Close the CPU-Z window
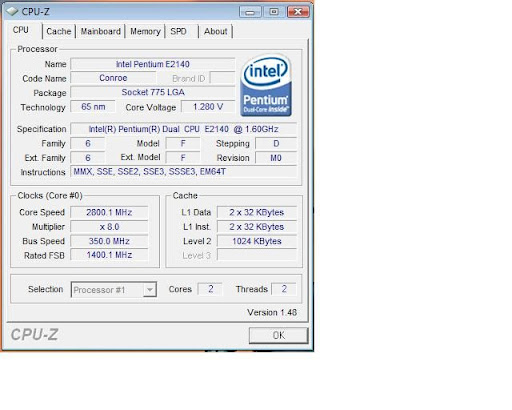512x410 pixels. 298,12
